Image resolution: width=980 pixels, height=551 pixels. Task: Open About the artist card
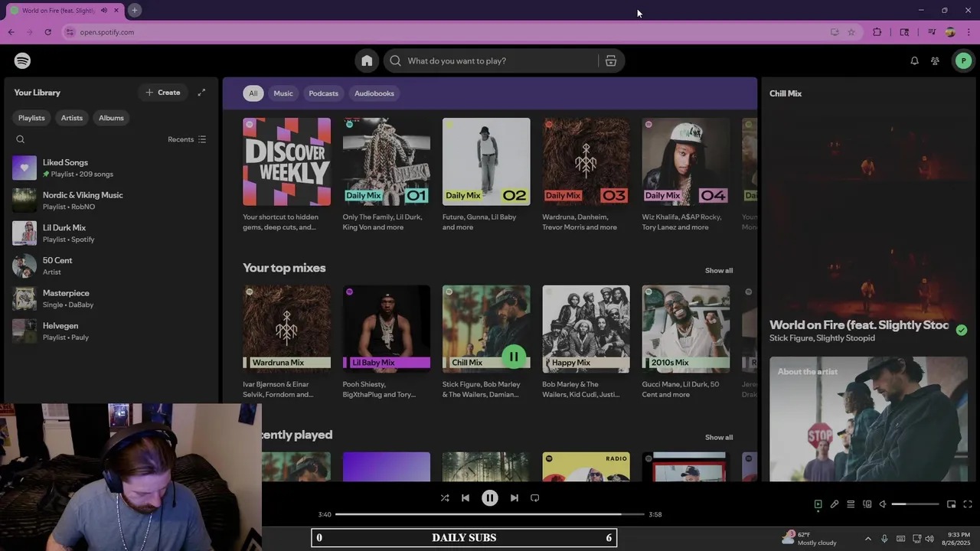[x=868, y=419]
